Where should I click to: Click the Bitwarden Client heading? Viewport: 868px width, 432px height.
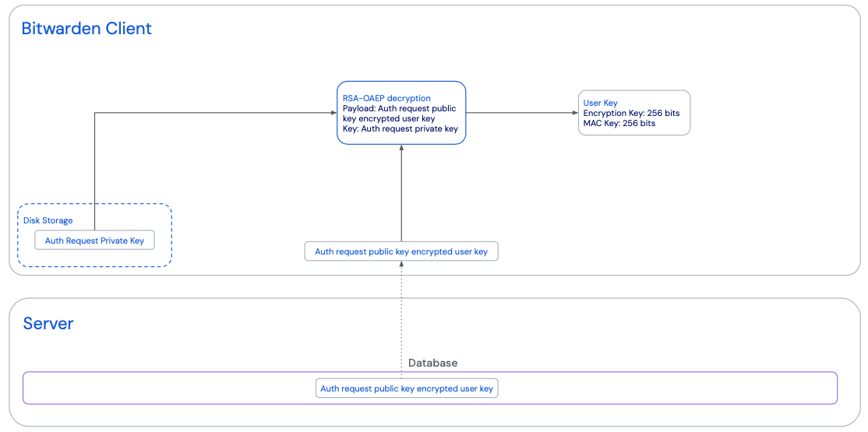point(86,28)
